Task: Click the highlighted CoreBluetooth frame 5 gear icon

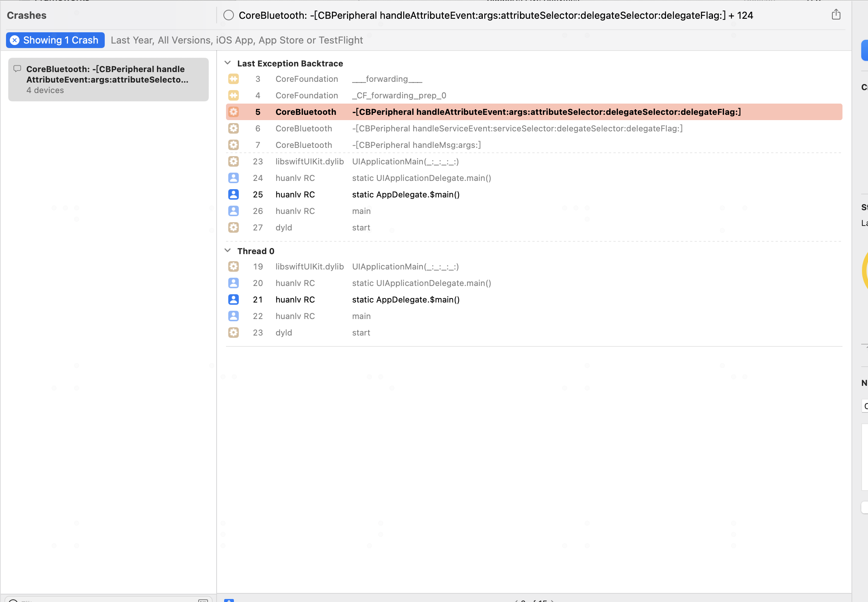Action: (x=234, y=112)
